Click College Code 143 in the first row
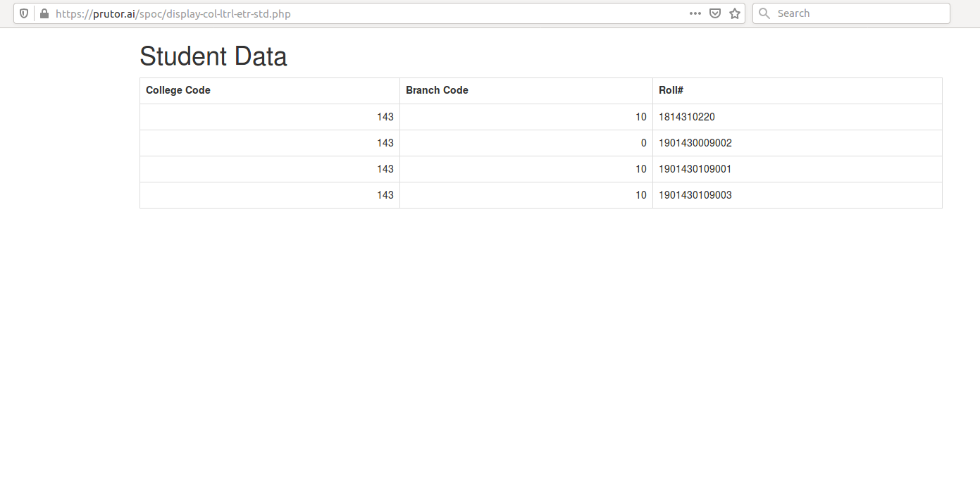Viewport: 980px width, 491px height. tap(385, 117)
